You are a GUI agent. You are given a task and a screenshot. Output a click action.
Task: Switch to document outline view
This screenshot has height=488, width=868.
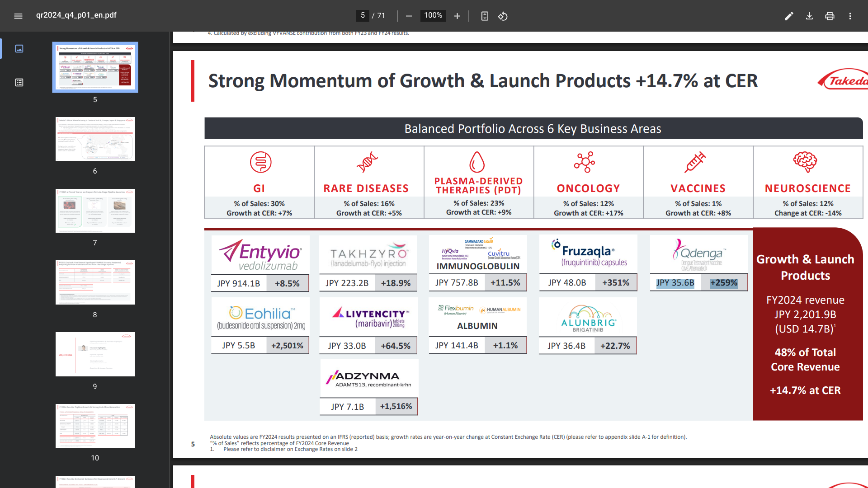click(x=19, y=82)
